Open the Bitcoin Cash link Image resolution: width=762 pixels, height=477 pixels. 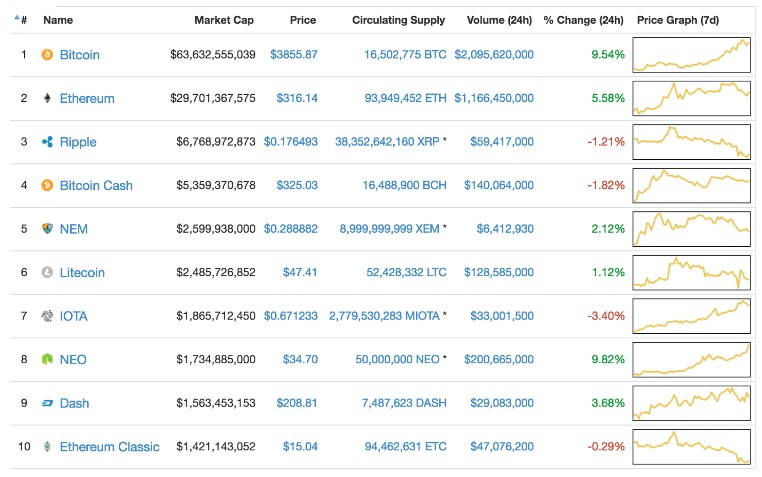[x=96, y=185]
